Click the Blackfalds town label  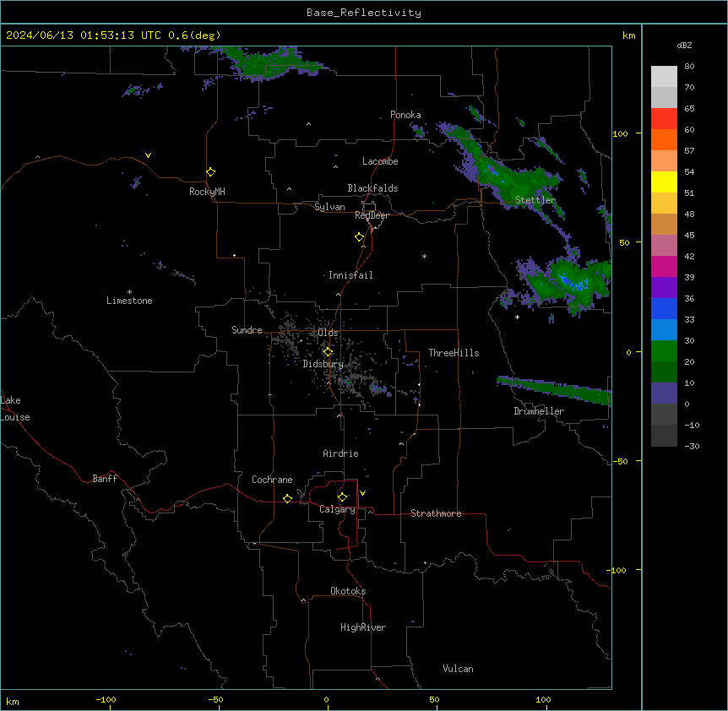coord(372,188)
